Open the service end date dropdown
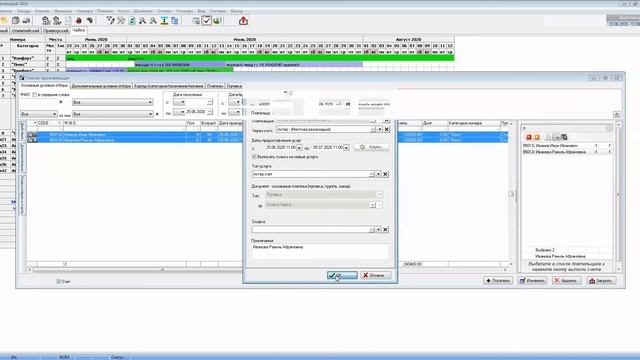 (x=346, y=147)
